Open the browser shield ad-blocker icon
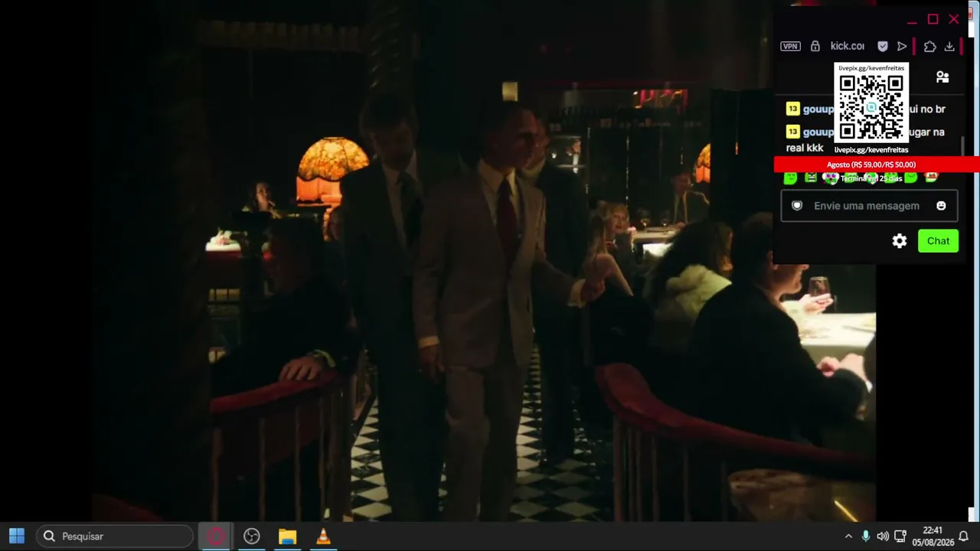The width and height of the screenshot is (980, 551). (x=883, y=46)
